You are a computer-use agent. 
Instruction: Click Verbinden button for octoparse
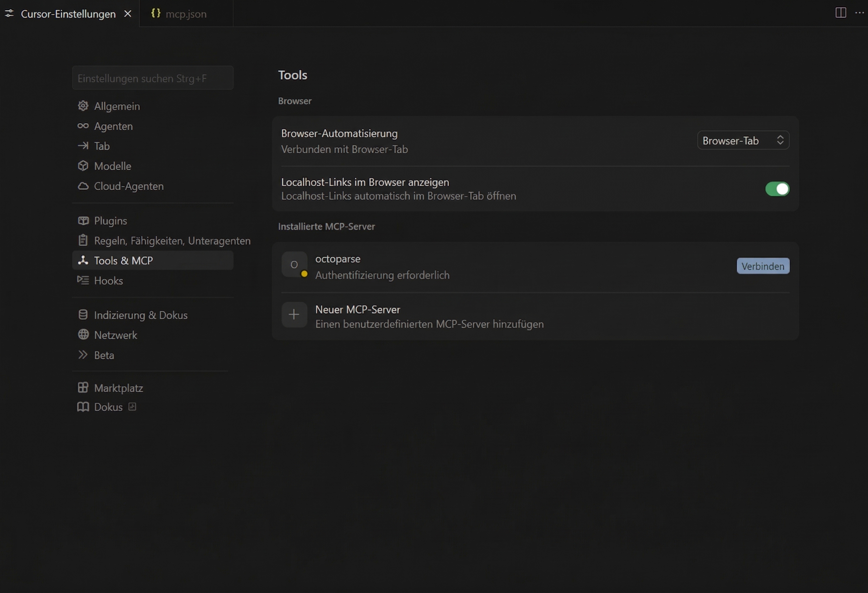tap(763, 266)
